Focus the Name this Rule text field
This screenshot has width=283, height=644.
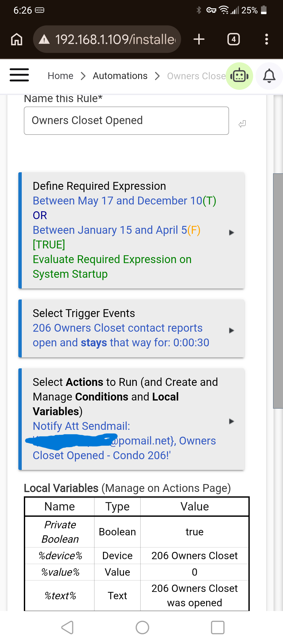coord(126,121)
